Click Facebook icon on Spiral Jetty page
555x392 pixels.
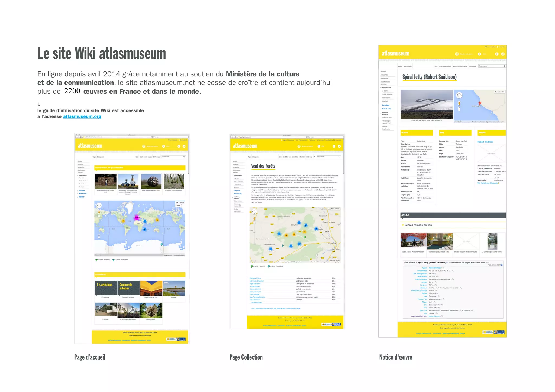[x=497, y=54]
